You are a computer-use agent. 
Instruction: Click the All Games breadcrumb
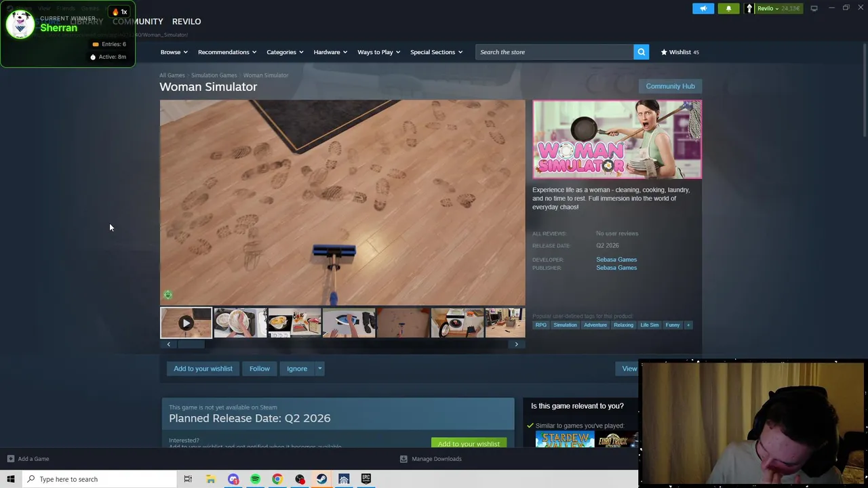click(172, 75)
